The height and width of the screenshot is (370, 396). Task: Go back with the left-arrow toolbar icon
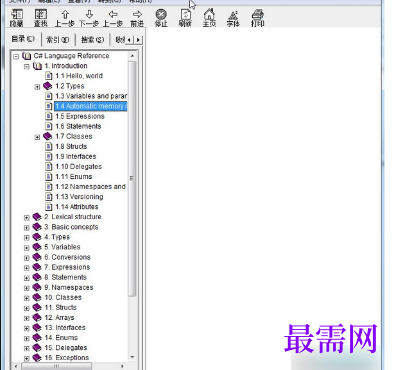point(113,18)
